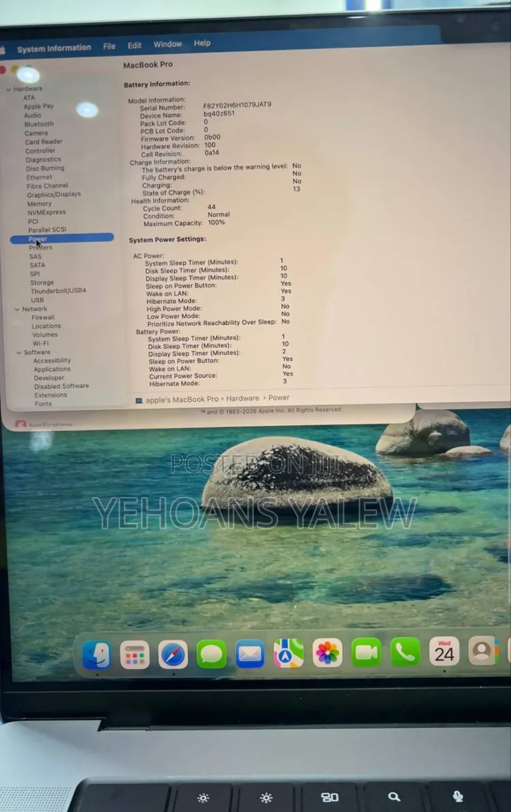Select SATA in the sidebar
Viewport: 511px width, 812px height.
[37, 265]
